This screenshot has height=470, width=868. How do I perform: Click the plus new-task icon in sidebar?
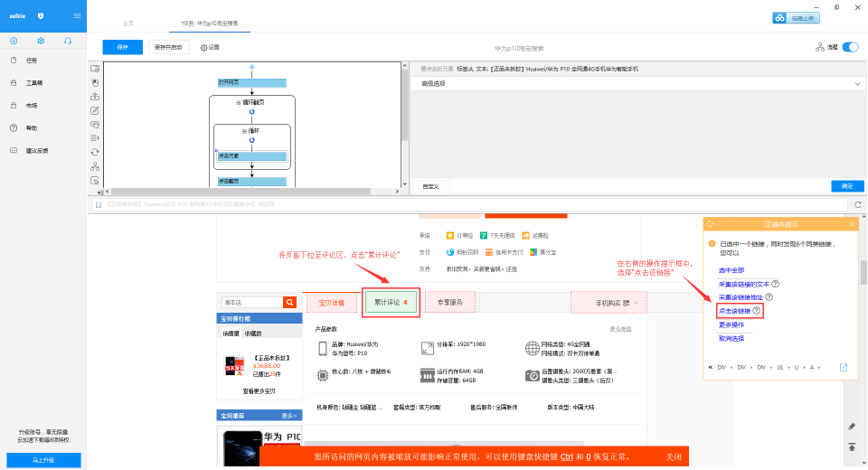14,41
